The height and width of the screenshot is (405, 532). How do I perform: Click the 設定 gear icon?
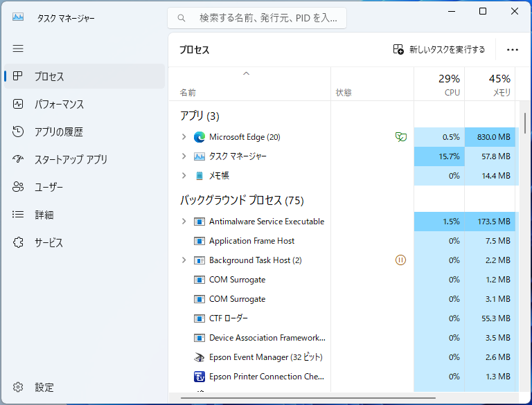pyautogui.click(x=17, y=387)
